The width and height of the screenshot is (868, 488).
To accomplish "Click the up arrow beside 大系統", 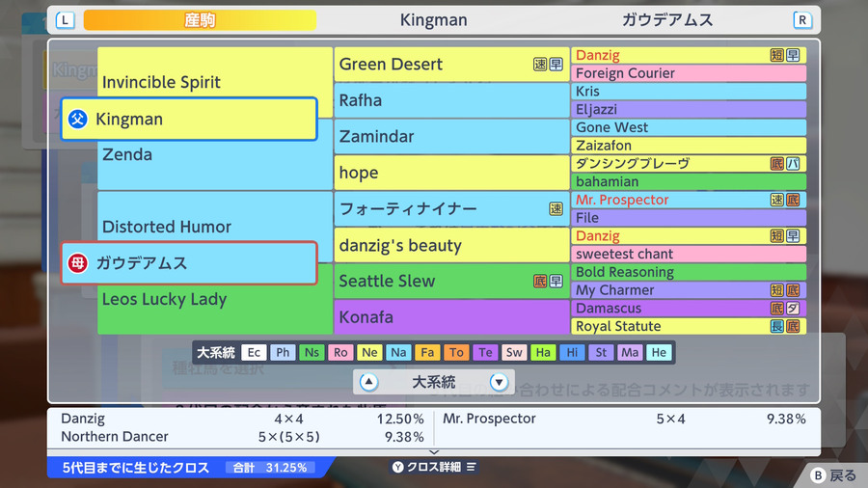I will pyautogui.click(x=368, y=382).
